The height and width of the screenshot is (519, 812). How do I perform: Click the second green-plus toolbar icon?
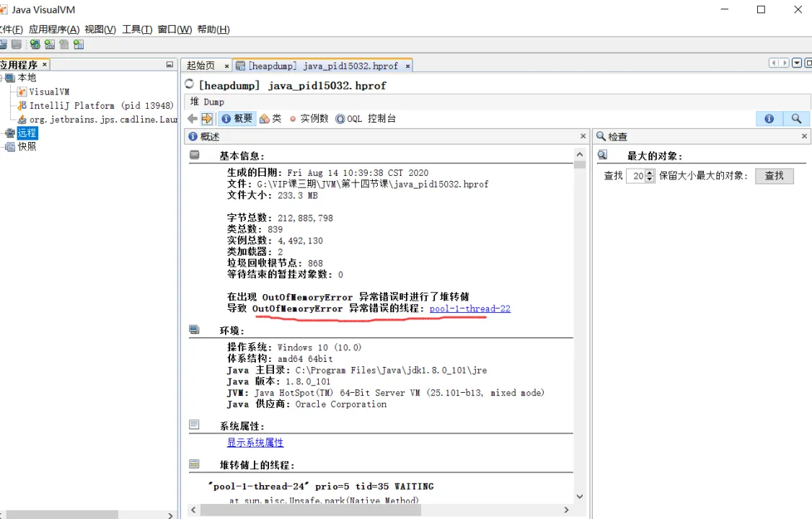coord(49,45)
